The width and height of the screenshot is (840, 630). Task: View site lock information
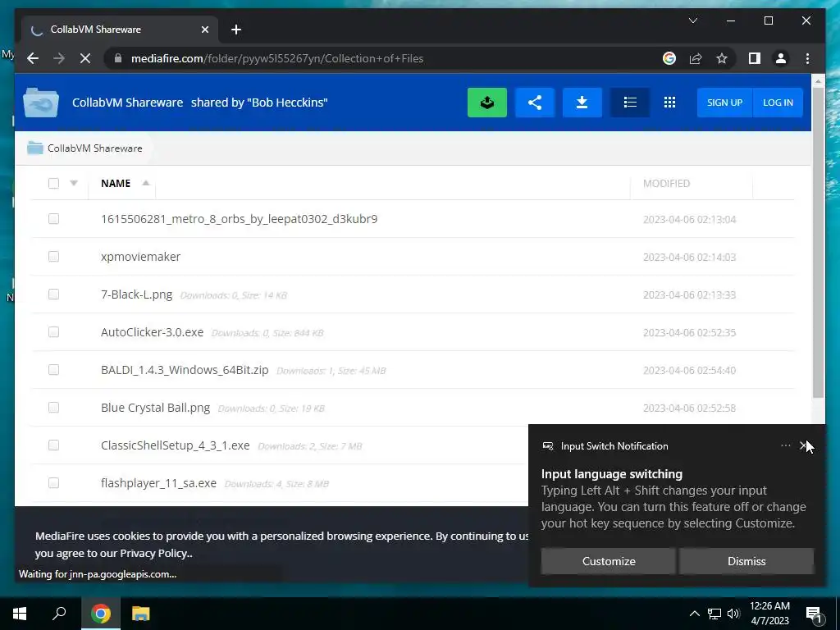click(118, 58)
